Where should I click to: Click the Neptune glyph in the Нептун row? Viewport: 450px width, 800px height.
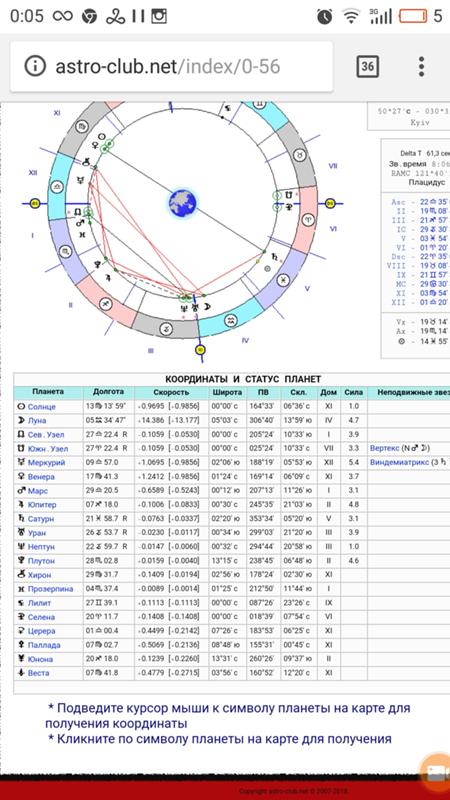pos(21,547)
